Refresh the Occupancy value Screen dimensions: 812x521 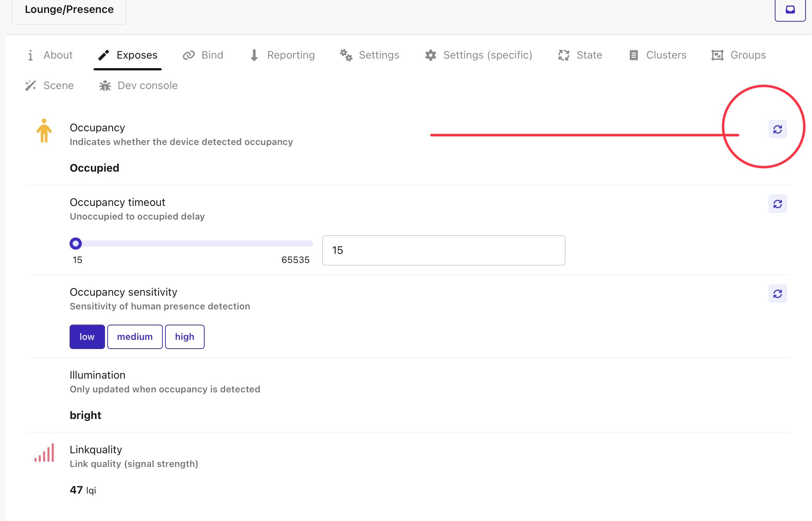click(777, 129)
